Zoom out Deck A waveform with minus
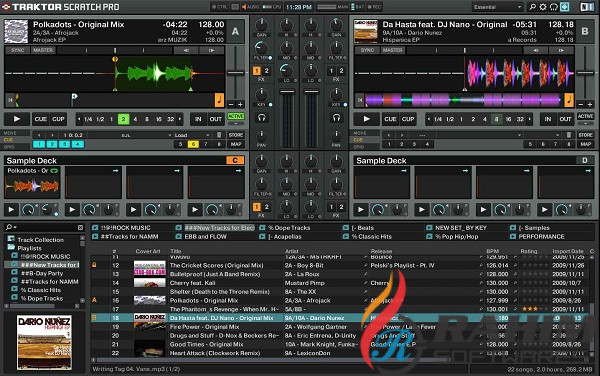This screenshot has width=600, height=376. (231, 104)
